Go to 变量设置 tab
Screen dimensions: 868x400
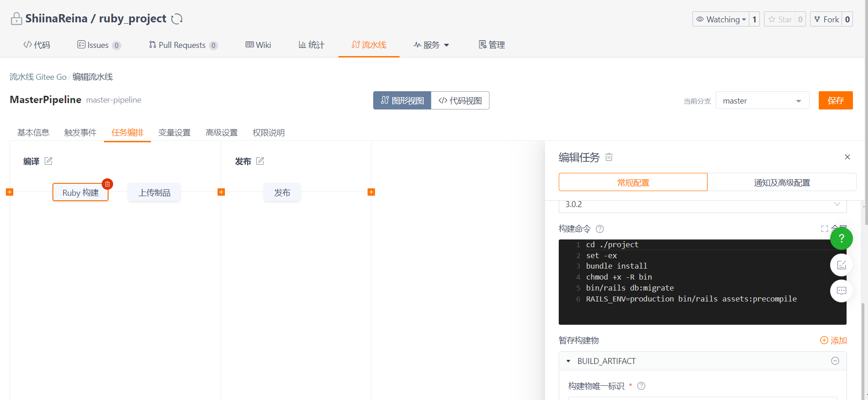point(174,132)
